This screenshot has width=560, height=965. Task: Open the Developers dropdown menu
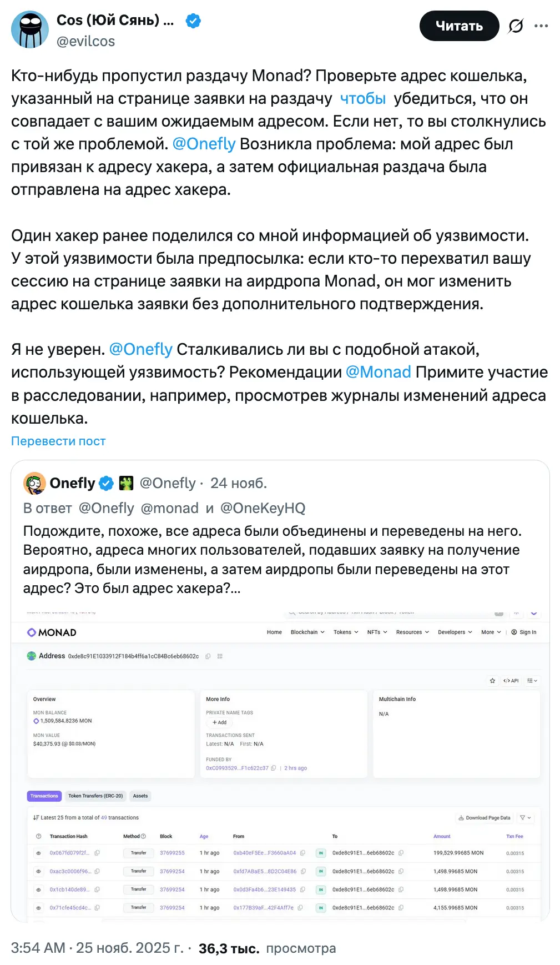pos(455,632)
